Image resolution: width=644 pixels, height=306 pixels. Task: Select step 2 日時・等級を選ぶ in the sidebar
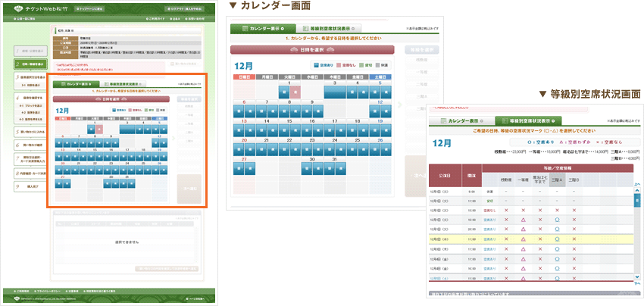click(x=31, y=64)
